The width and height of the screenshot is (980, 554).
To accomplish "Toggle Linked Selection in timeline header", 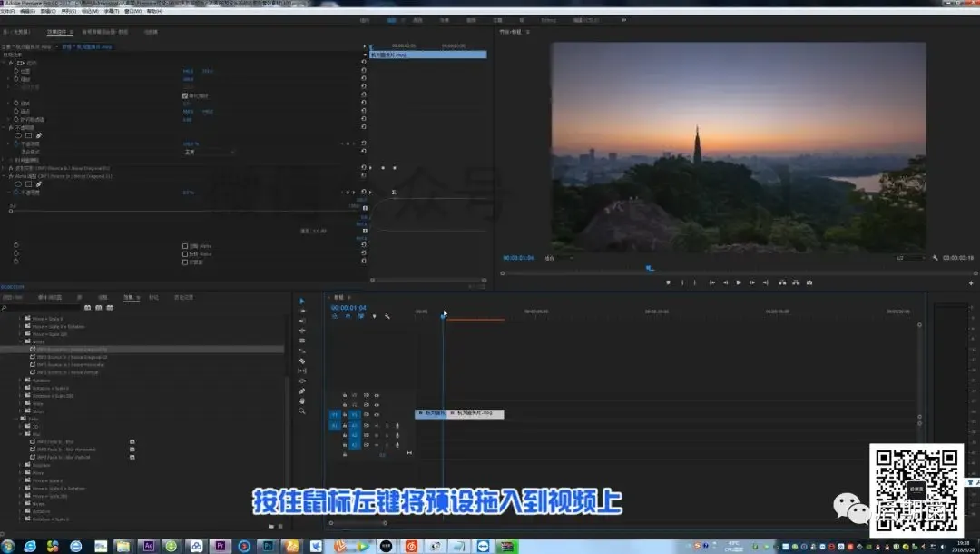I will pos(360,316).
